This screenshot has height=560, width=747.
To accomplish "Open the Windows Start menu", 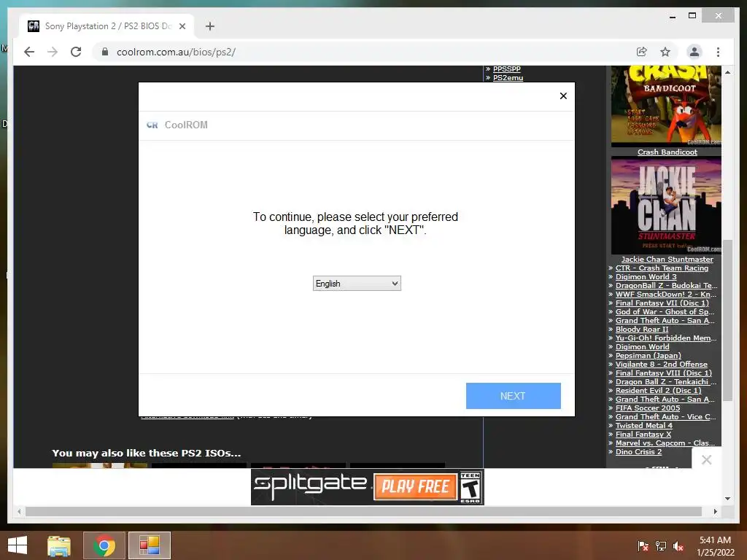I will [x=18, y=545].
